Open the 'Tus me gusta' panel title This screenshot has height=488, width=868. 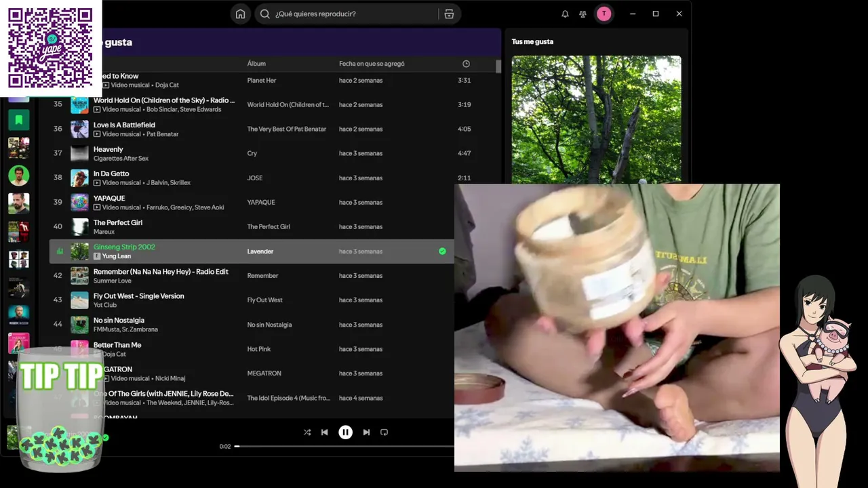click(532, 42)
